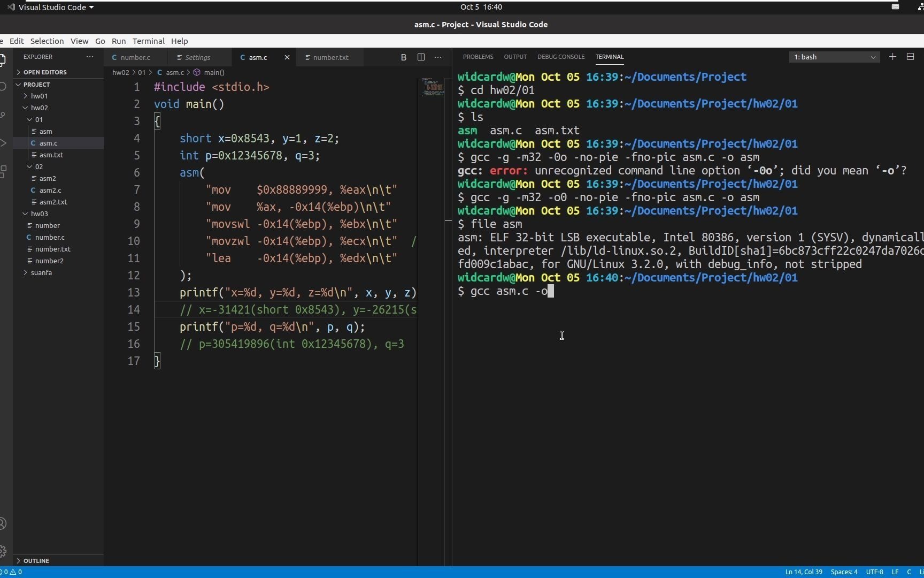This screenshot has height=578, width=924.
Task: Open a new terminal with the plus icon
Action: coord(893,57)
